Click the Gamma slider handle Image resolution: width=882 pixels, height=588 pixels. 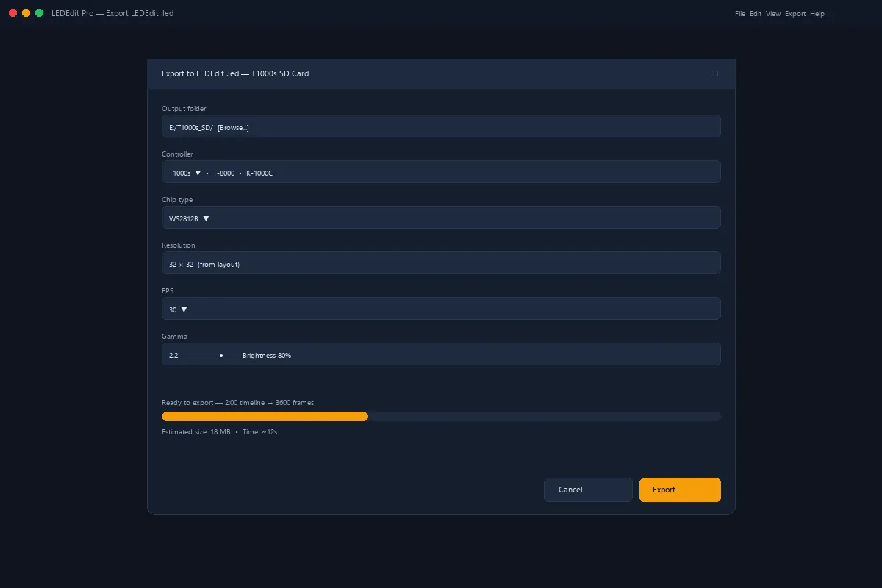coord(221,356)
